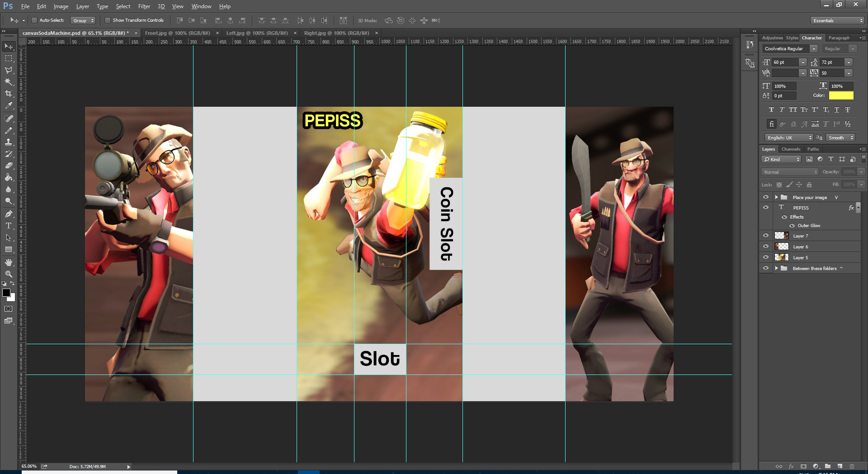868x474 pixels.
Task: Add a layer mask from the Layers panel
Action: (803, 466)
